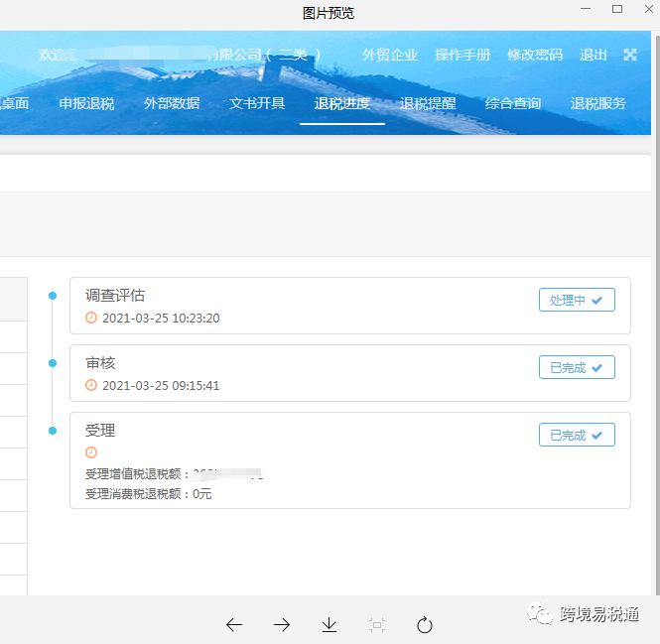This screenshot has height=644, width=660.
Task: Select the 退税进度 tab
Action: pyautogui.click(x=342, y=103)
